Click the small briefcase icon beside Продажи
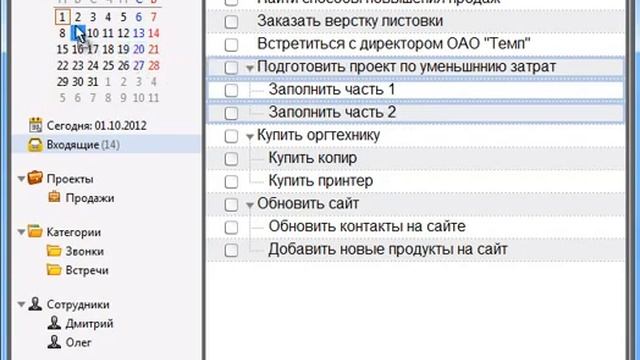The height and width of the screenshot is (360, 640). [54, 197]
